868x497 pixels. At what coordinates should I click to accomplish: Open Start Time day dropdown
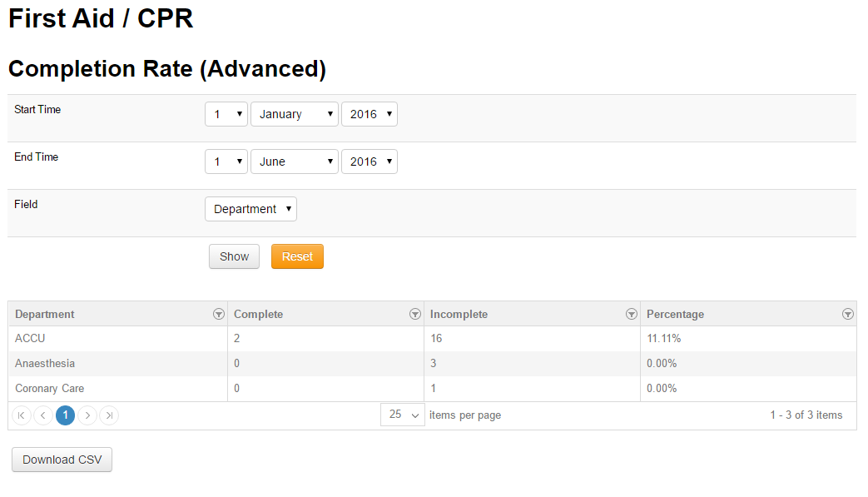226,114
